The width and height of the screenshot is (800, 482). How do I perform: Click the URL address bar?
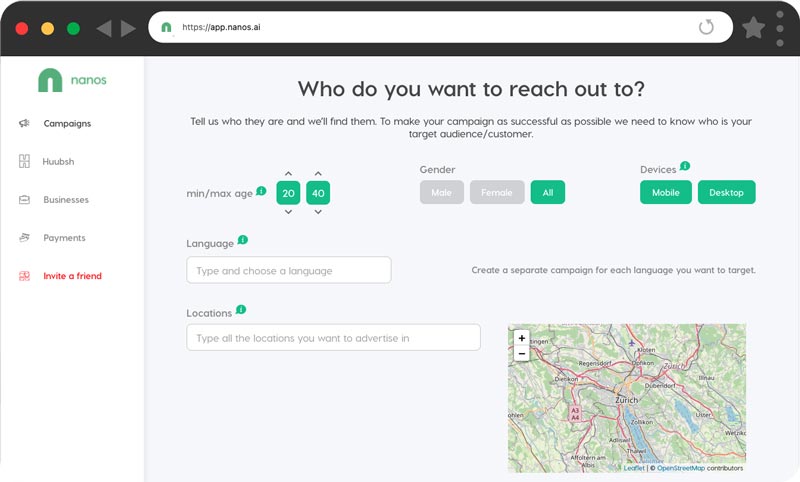coord(440,27)
